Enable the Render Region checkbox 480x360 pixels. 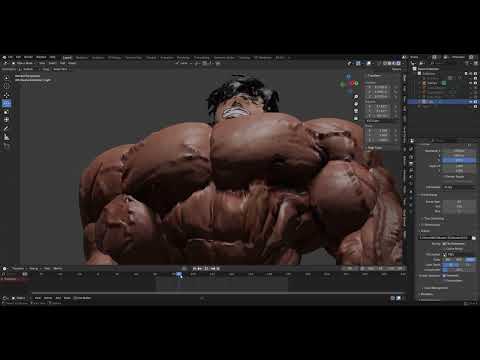(x=445, y=176)
